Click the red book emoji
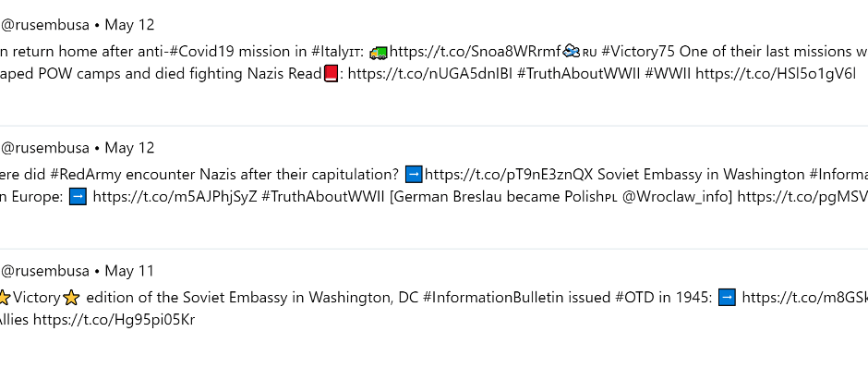 (x=331, y=74)
